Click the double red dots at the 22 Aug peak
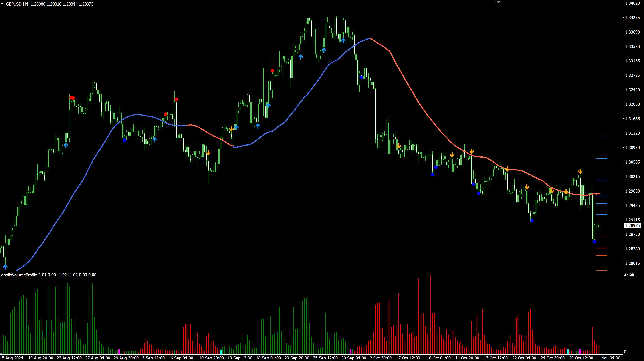The image size is (644, 361). [x=72, y=98]
